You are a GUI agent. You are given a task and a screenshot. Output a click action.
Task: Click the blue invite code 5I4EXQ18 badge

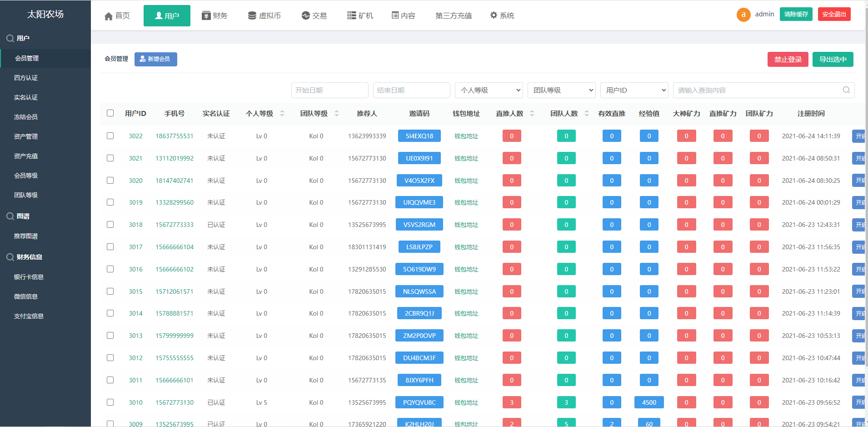419,136
